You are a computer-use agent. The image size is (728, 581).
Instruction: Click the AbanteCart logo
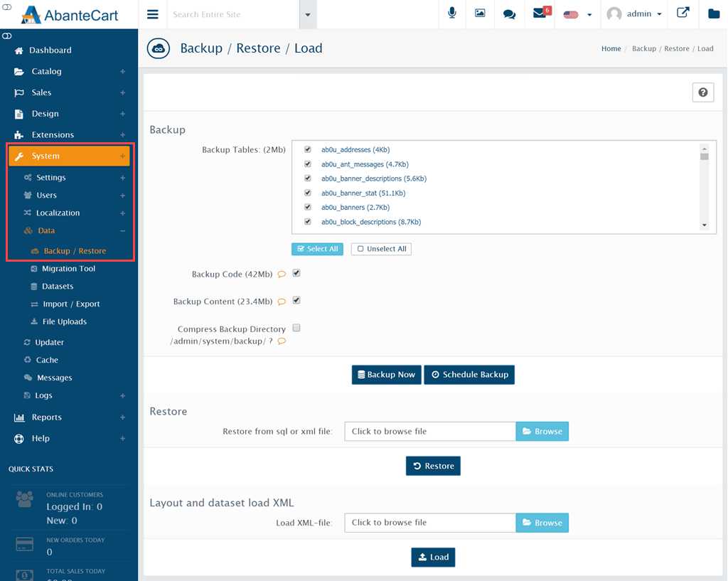tap(70, 15)
